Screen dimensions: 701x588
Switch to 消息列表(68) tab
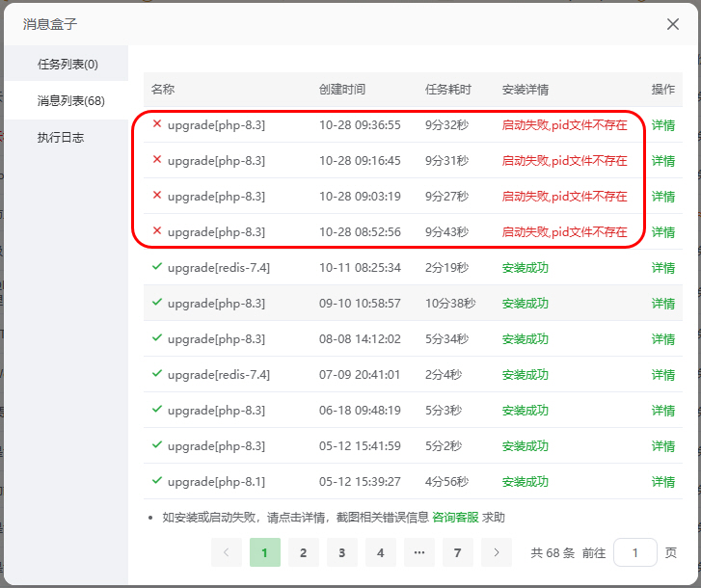[70, 100]
